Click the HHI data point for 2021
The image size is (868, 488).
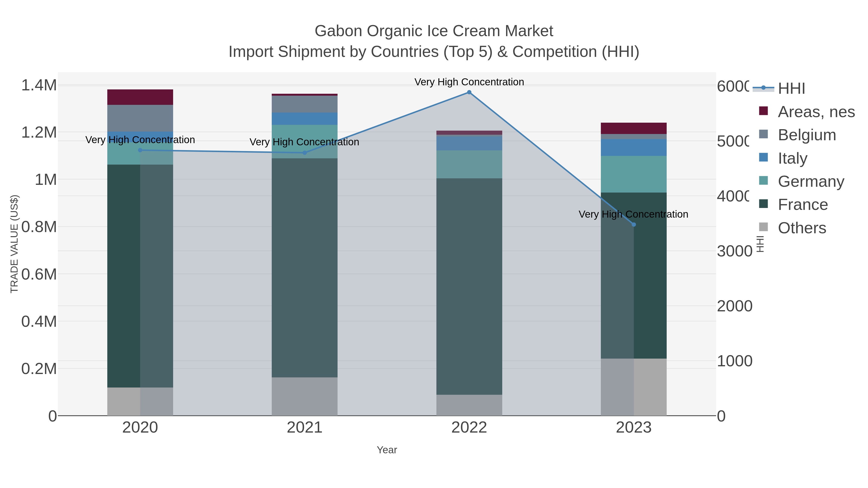point(305,153)
